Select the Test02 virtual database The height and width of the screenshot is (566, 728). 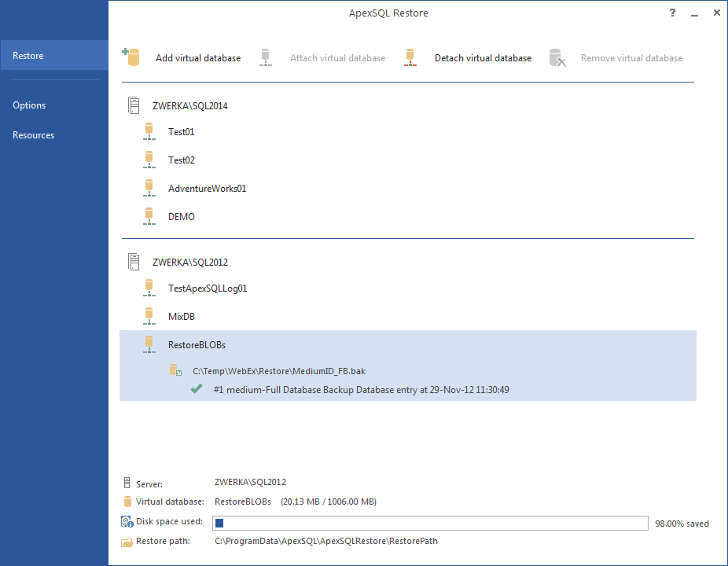182,160
